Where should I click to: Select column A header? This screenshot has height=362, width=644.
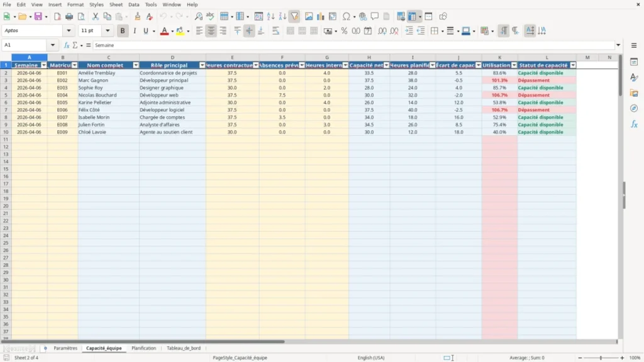(29, 57)
